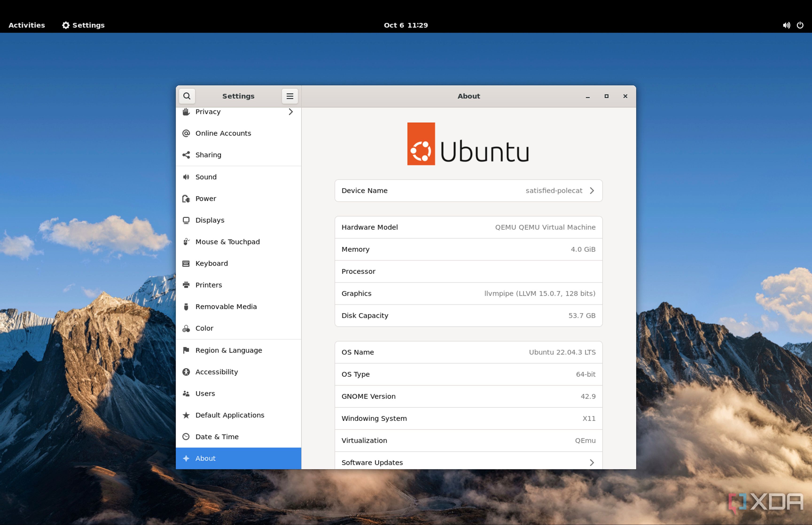
Task: Open the clock showing Oct 6 11:29
Action: tap(406, 25)
